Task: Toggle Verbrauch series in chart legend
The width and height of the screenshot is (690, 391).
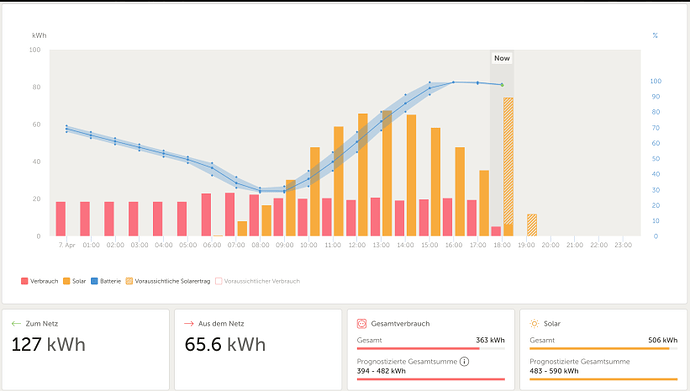Action: (40, 281)
